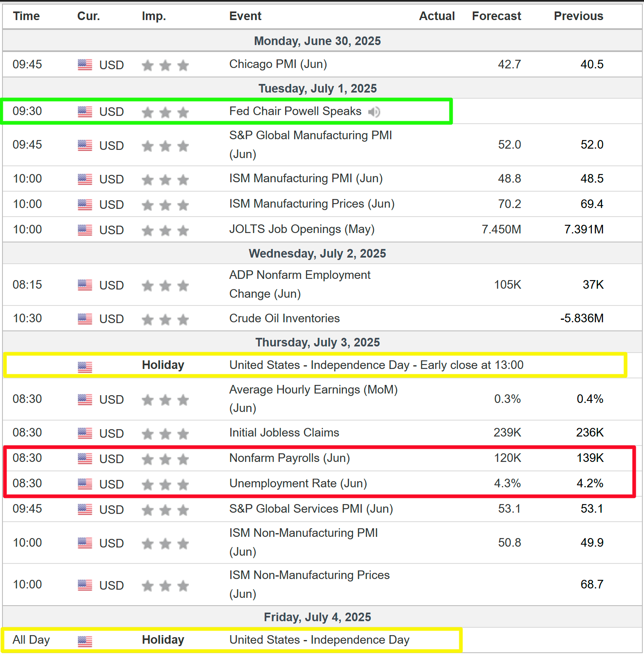Click the speaker icon beside Fed Chair Powell Speaks
Viewport: 644px width, 656px height.
coord(374,111)
